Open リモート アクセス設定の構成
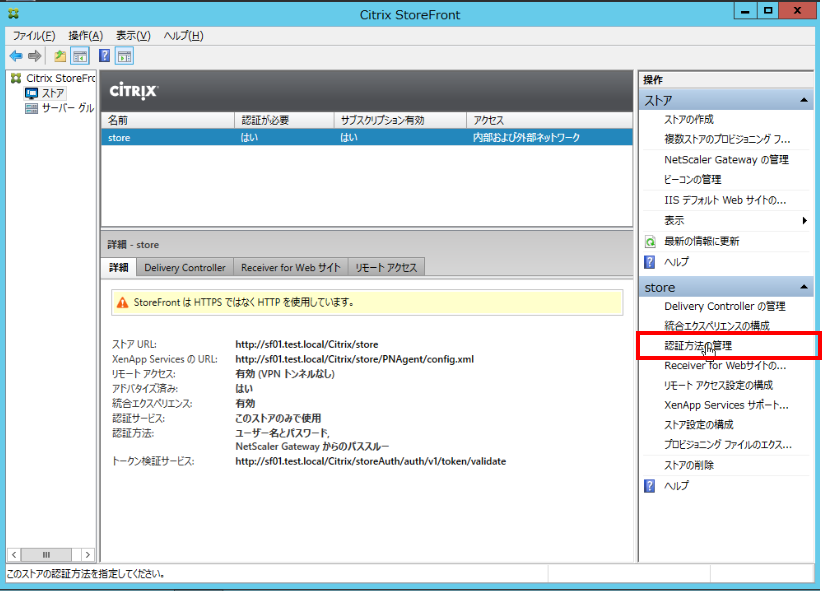 (718, 385)
